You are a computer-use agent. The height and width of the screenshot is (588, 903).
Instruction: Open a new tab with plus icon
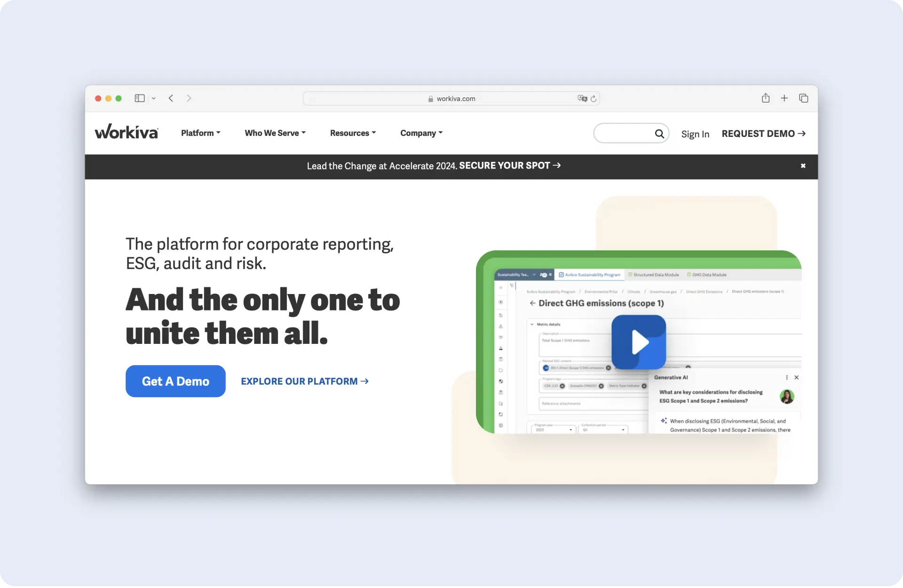(784, 98)
